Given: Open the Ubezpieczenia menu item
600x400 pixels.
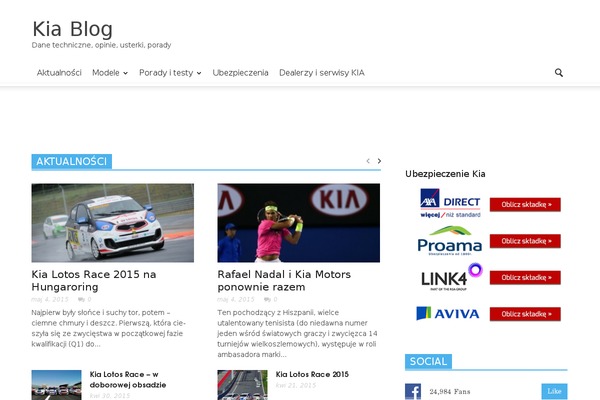Looking at the screenshot, I should click(x=240, y=73).
